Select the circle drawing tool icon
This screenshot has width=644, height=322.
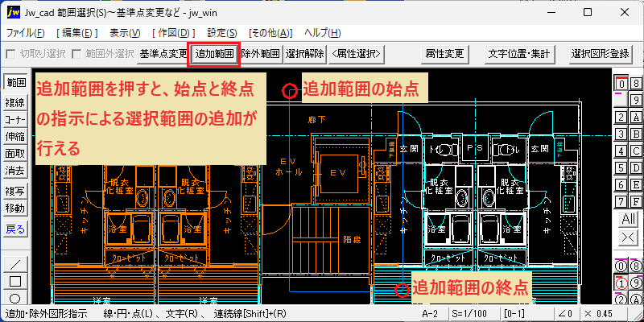(x=15, y=298)
